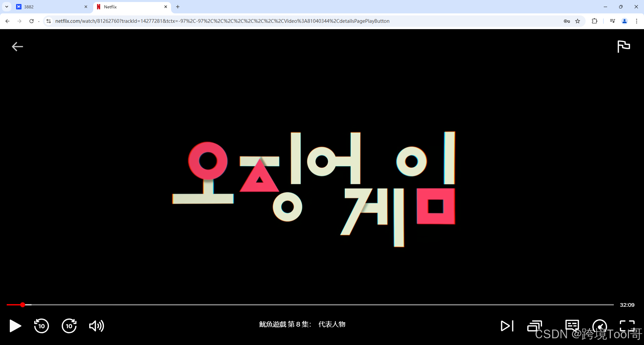The width and height of the screenshot is (644, 345).
Task: Rewind 10 seconds
Action: [41, 326]
